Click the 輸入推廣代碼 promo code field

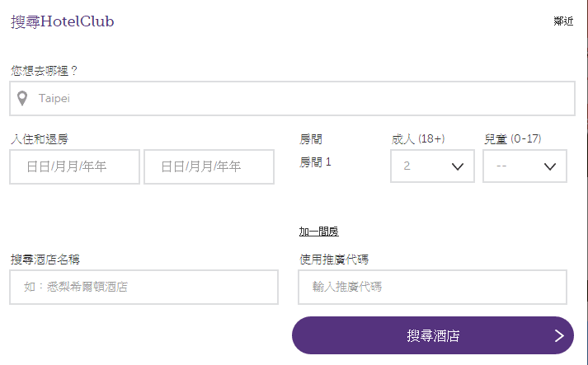(431, 288)
